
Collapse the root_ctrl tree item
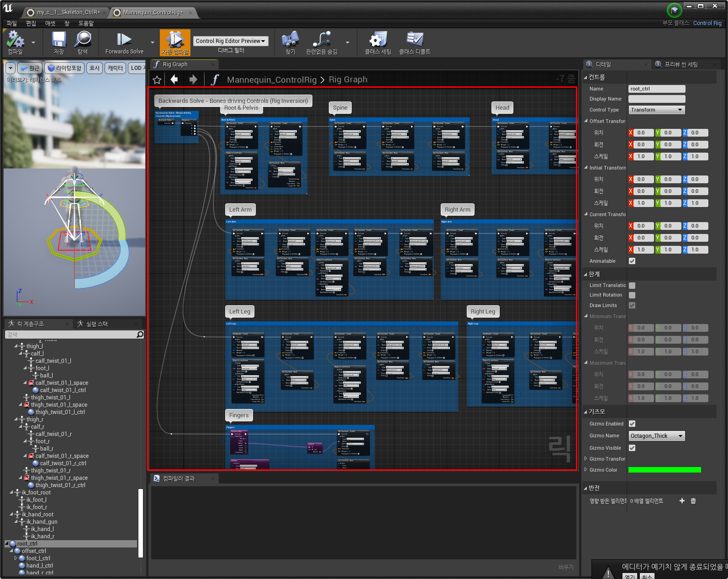pos(6,544)
